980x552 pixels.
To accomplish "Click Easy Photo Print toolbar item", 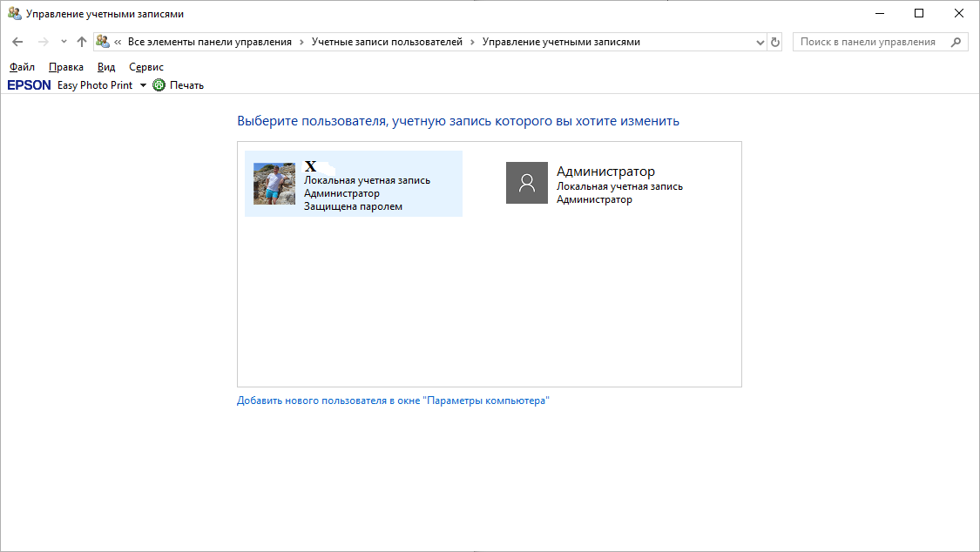I will pyautogui.click(x=95, y=85).
